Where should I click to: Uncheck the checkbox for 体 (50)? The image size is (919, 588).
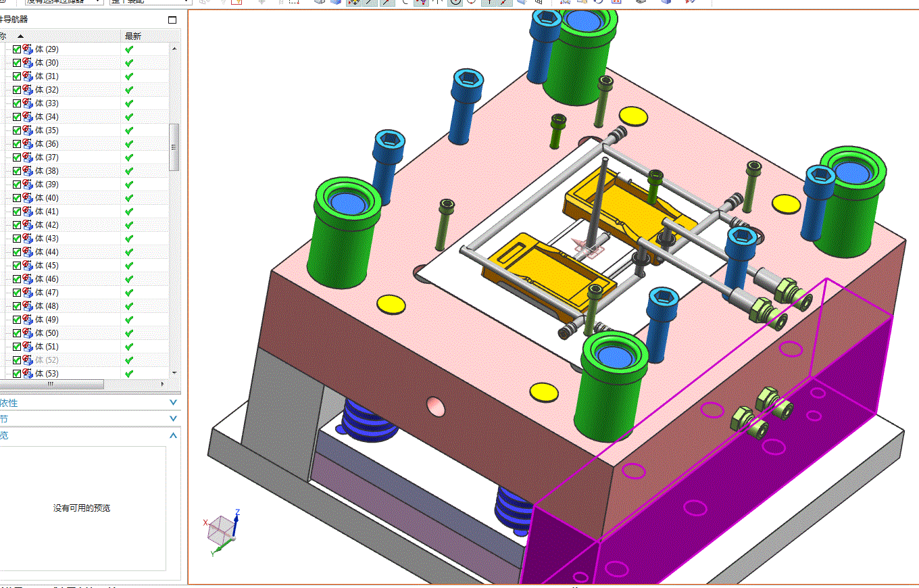(17, 333)
